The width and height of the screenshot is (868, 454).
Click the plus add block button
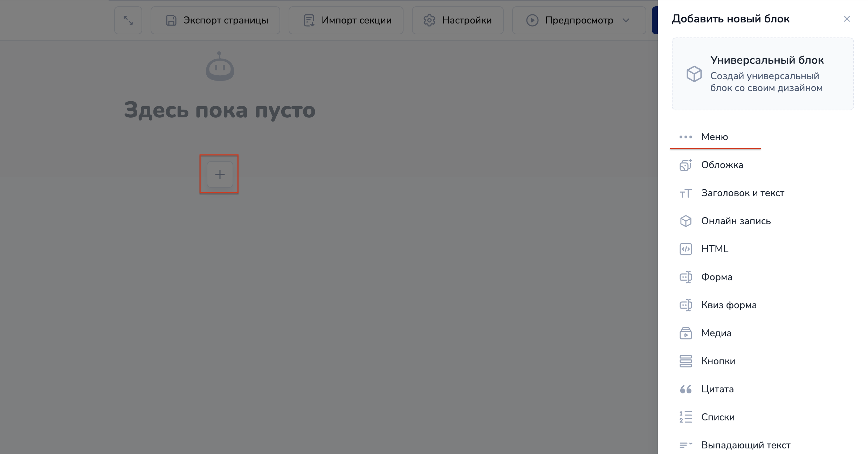pyautogui.click(x=220, y=174)
